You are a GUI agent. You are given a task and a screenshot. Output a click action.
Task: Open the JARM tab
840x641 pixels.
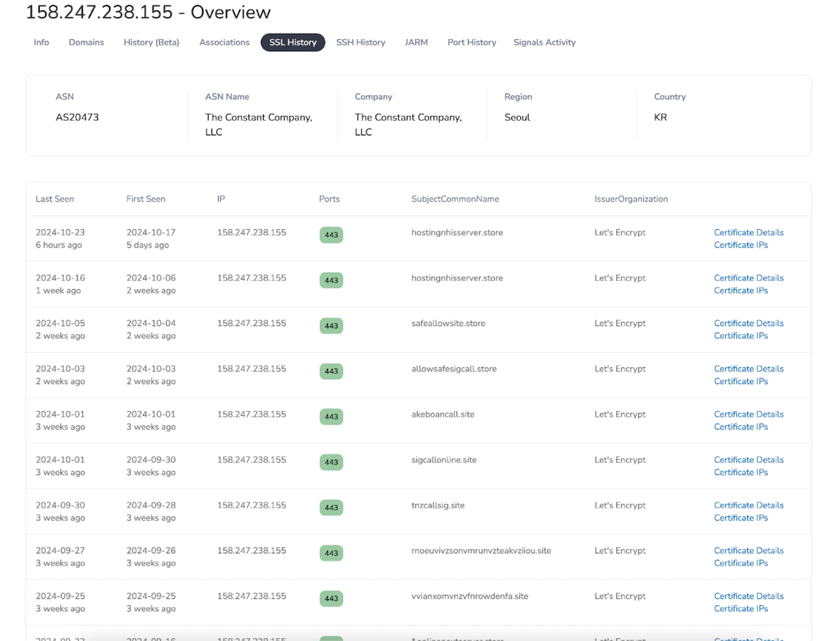point(416,42)
